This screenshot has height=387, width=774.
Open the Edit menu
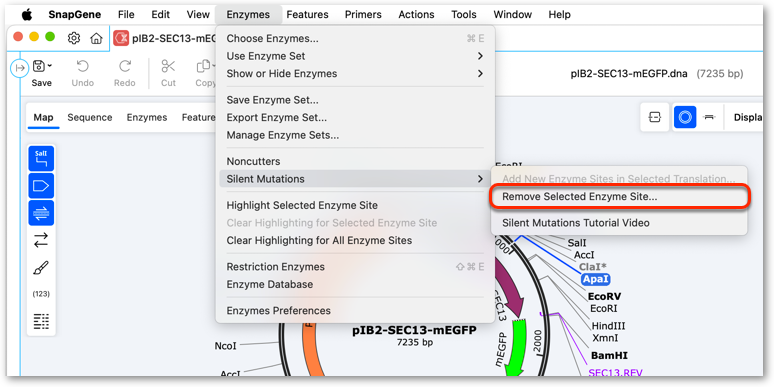tap(161, 15)
